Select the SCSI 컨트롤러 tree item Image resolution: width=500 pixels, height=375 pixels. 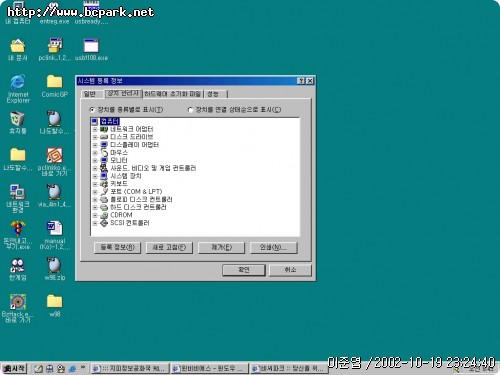[130, 223]
